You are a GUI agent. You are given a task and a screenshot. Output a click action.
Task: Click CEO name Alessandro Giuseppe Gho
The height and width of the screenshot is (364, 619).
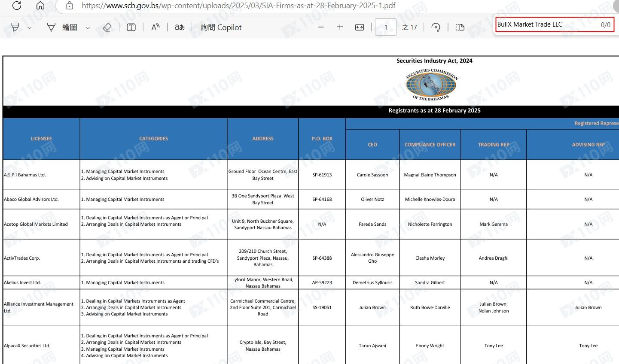click(x=372, y=258)
